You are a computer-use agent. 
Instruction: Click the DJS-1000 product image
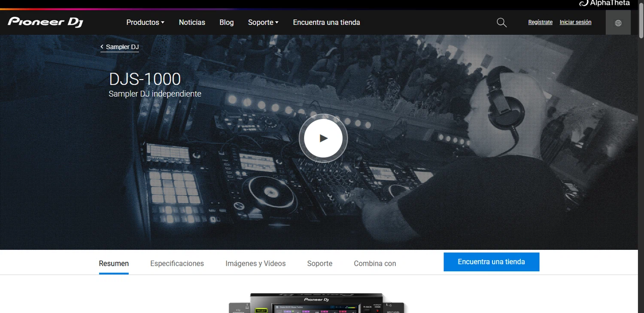tap(317, 303)
